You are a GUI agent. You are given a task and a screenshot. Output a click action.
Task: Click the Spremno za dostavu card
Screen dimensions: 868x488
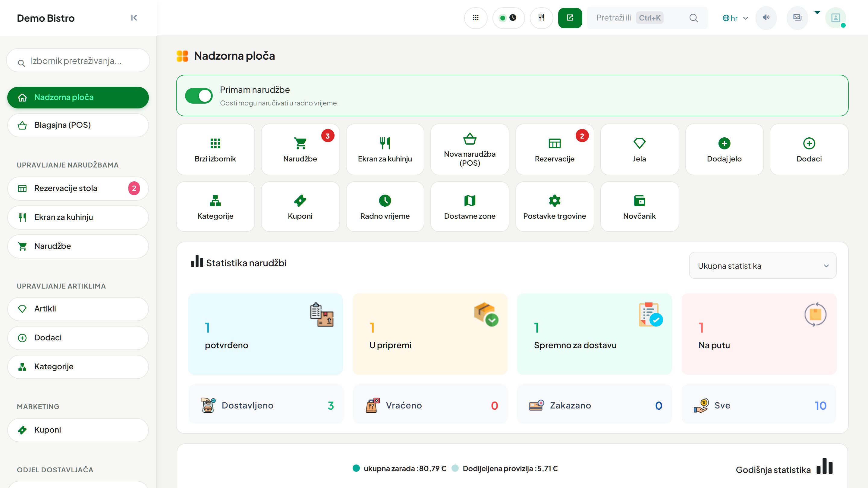click(x=594, y=334)
